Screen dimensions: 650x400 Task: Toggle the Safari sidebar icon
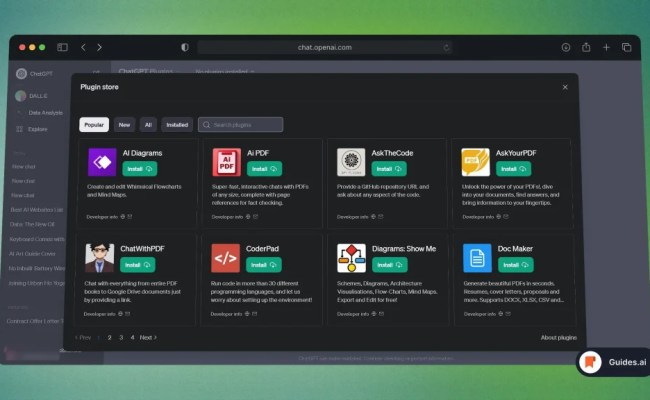(62, 47)
